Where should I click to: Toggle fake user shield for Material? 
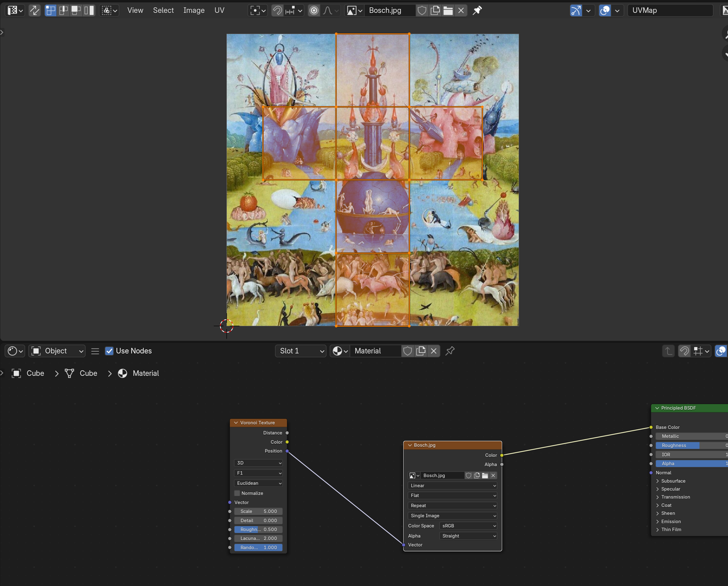point(407,351)
